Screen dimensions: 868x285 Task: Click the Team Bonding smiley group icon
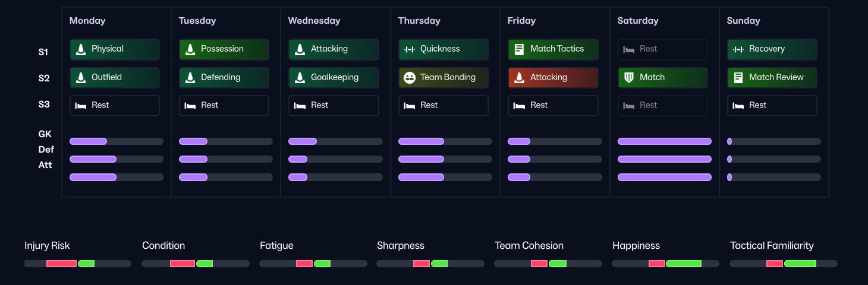(409, 78)
